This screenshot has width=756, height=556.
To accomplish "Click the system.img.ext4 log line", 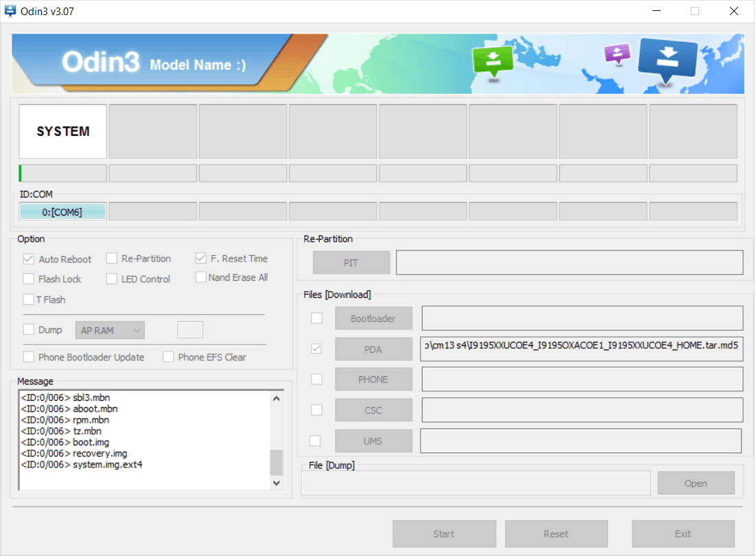I will [82, 465].
